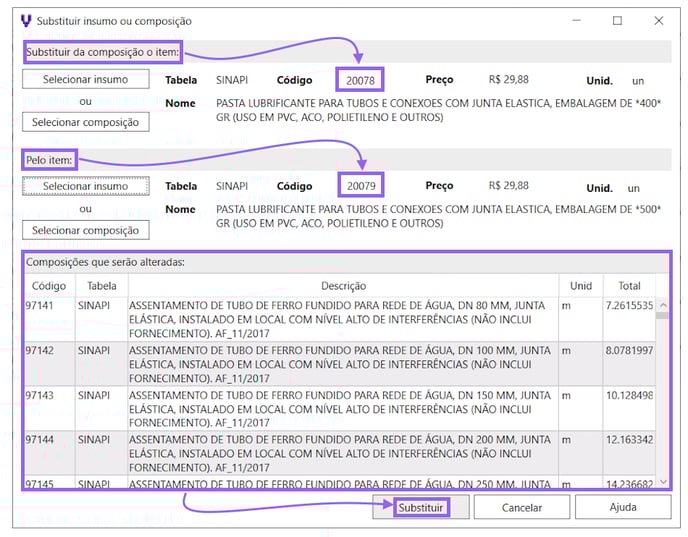Click Selecionar composição button under Pelo item
The width and height of the screenshot is (688, 537).
(86, 230)
